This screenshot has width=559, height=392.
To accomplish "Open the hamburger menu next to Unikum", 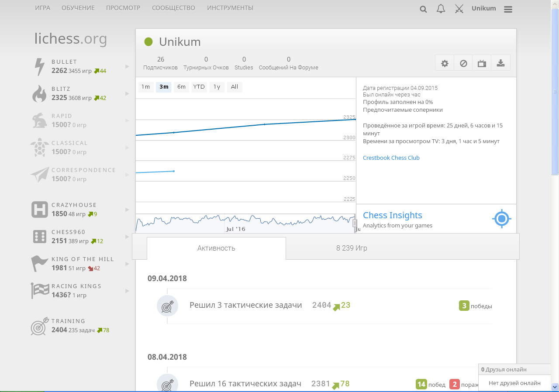I will point(508,9).
